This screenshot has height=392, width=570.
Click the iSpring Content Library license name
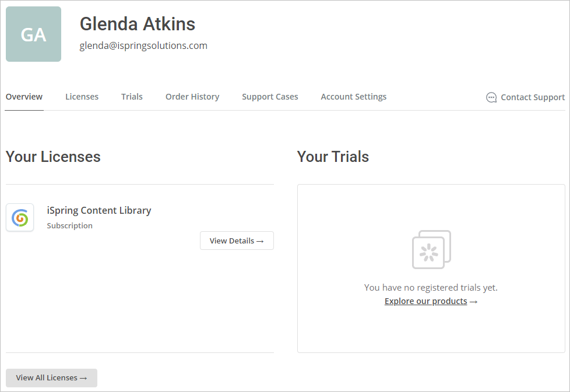click(x=99, y=210)
